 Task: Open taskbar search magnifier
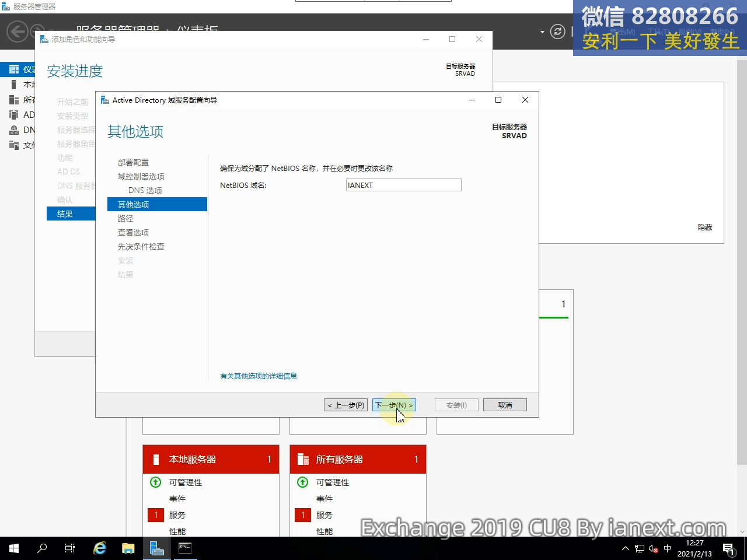point(42,548)
